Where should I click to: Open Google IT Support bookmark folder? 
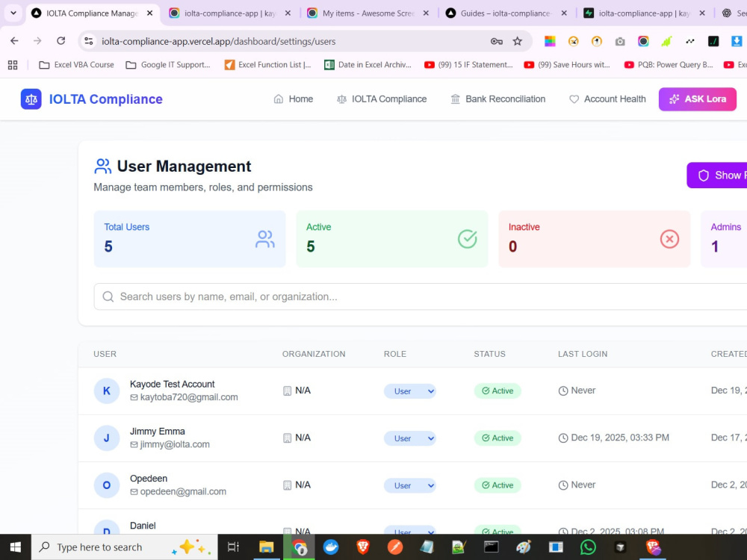[x=167, y=65]
